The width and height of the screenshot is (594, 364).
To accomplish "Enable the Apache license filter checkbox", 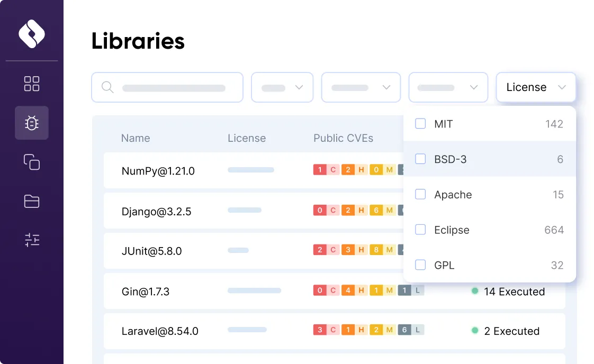I will click(420, 194).
